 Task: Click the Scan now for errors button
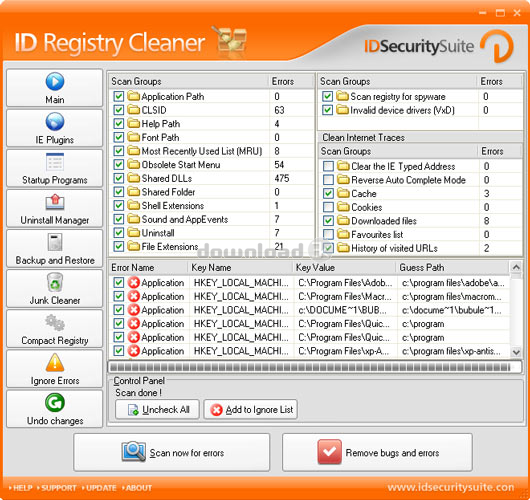coord(172,452)
